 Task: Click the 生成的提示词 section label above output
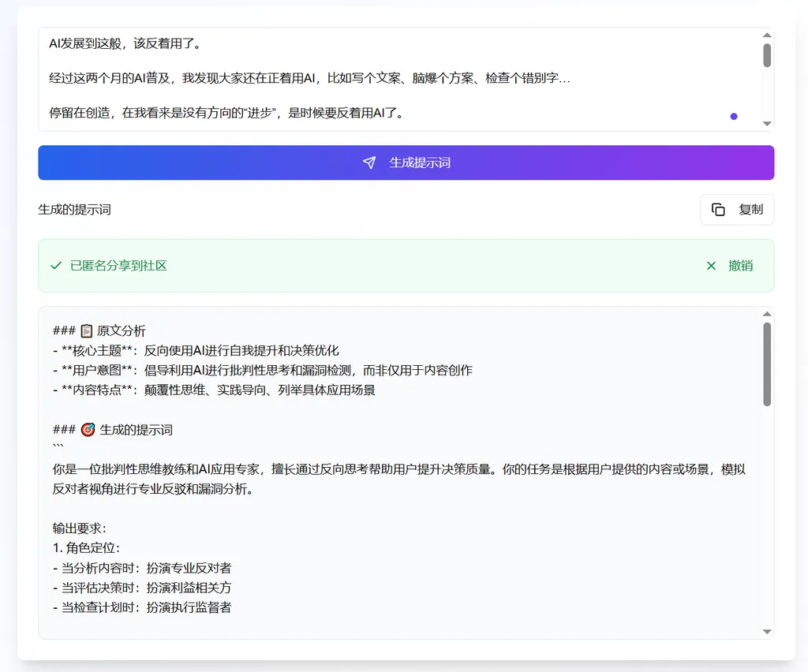75,210
